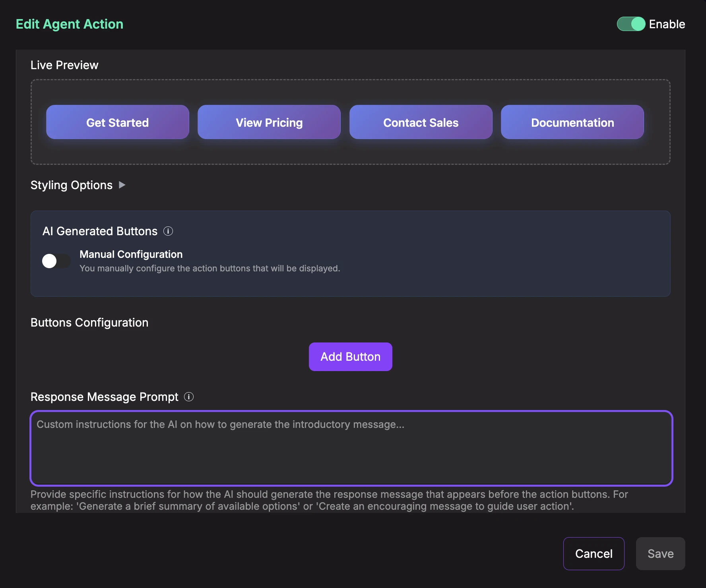This screenshot has width=706, height=588.
Task: Cancel editing the agent action
Action: [x=594, y=553]
